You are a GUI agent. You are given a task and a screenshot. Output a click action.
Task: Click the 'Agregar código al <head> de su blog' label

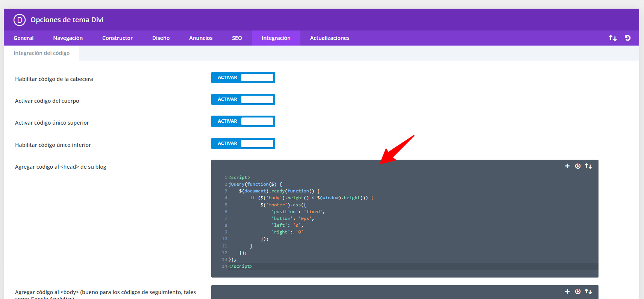(x=61, y=167)
